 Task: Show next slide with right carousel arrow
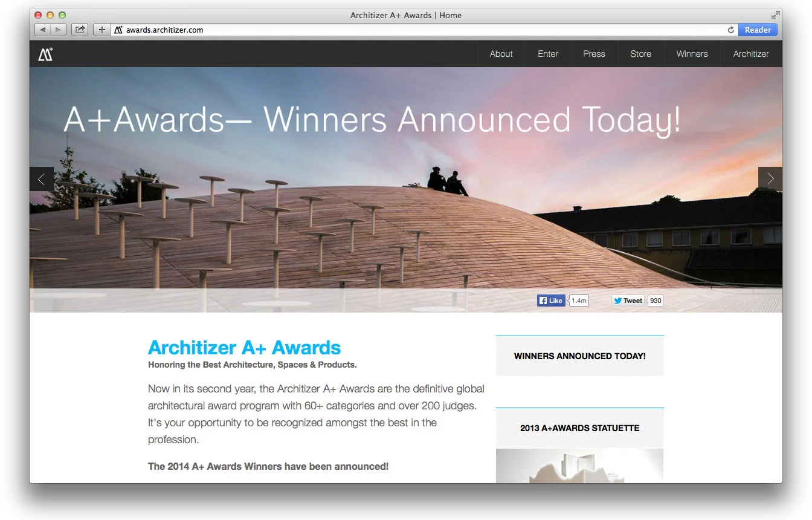coord(770,179)
